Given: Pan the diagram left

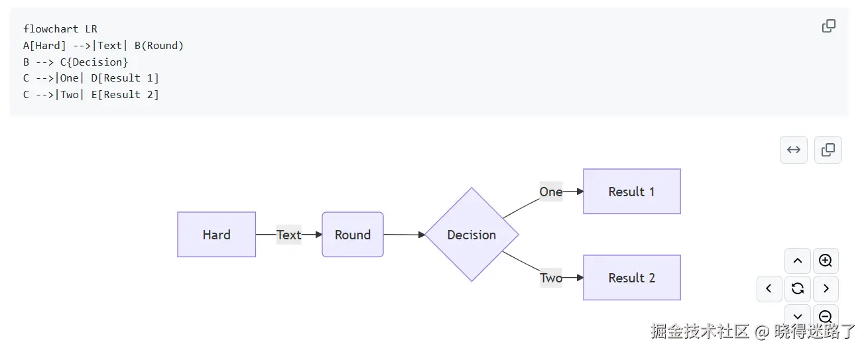Looking at the screenshot, I should [769, 289].
